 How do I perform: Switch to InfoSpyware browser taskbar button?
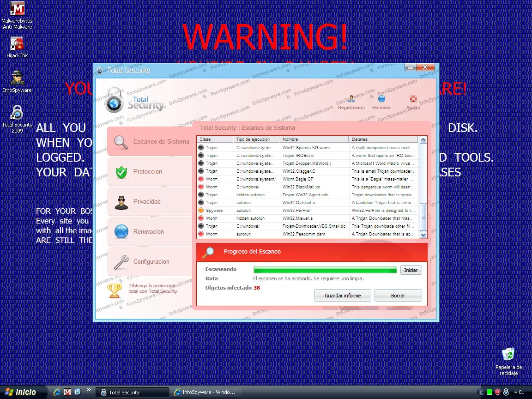tap(206, 393)
